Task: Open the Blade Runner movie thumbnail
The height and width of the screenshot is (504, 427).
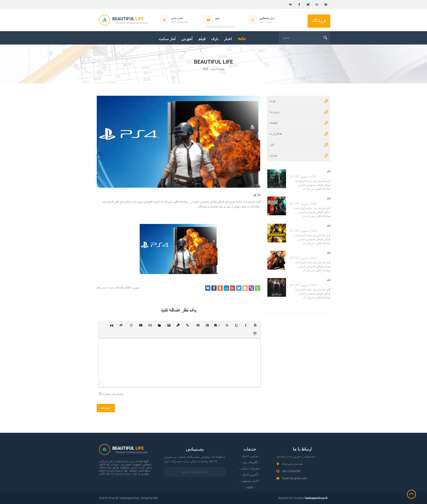Action: (276, 206)
